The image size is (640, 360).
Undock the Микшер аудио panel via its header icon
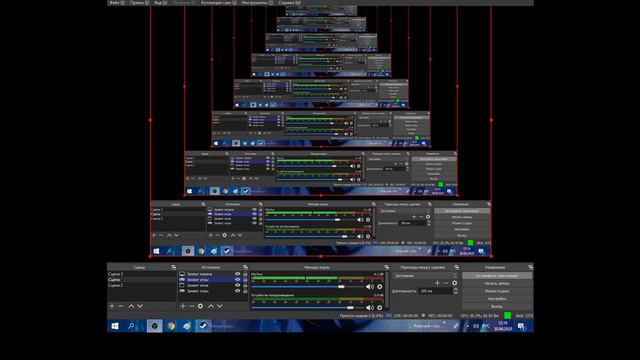(x=386, y=267)
